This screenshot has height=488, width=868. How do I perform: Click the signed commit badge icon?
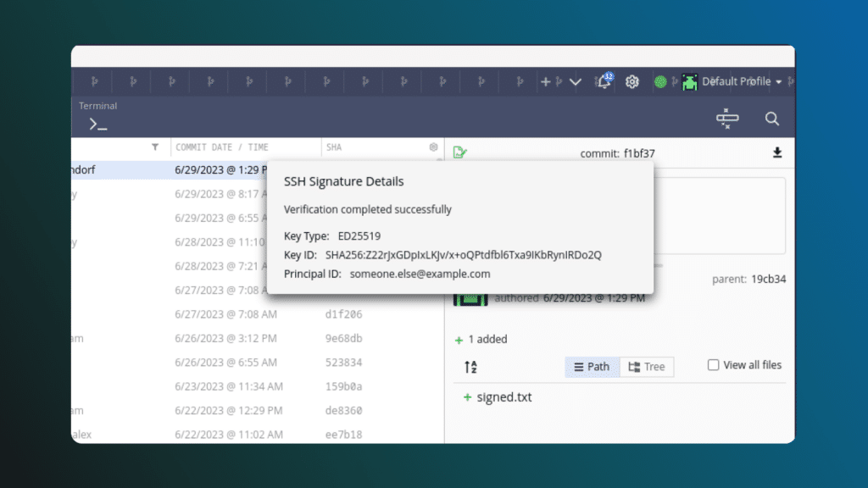pyautogui.click(x=460, y=153)
